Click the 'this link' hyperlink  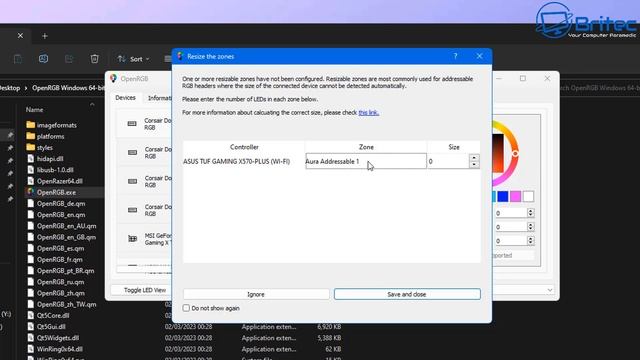click(369, 113)
